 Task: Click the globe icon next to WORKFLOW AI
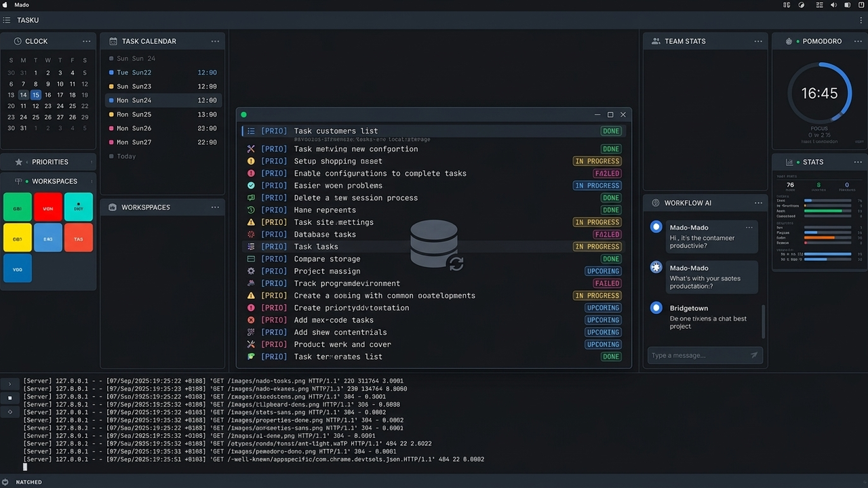click(x=656, y=203)
